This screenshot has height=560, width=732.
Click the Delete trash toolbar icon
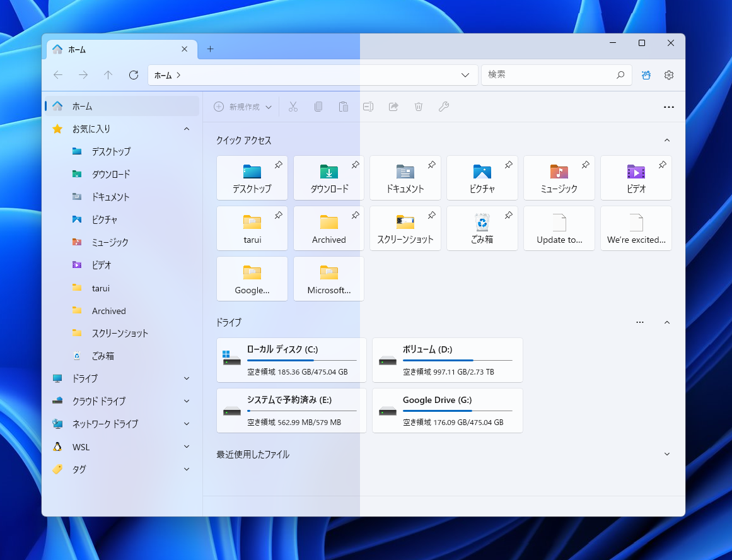(x=419, y=107)
